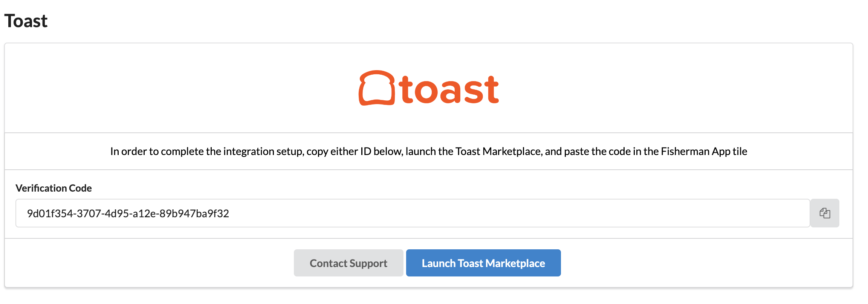Screen dimensions: 868x304
Task: Click the "Toast" page heading
Action: tap(26, 21)
